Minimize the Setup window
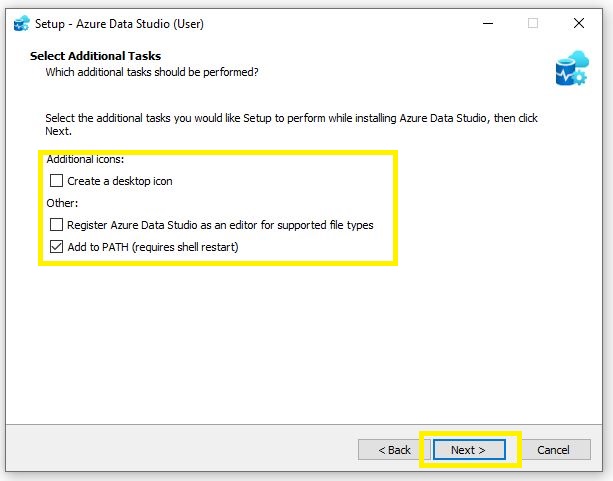Viewport: 613px width, 481px height. (x=488, y=23)
